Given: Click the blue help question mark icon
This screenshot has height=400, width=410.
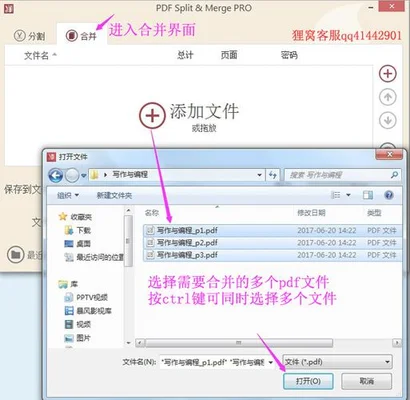Looking at the screenshot, I should tap(389, 195).
